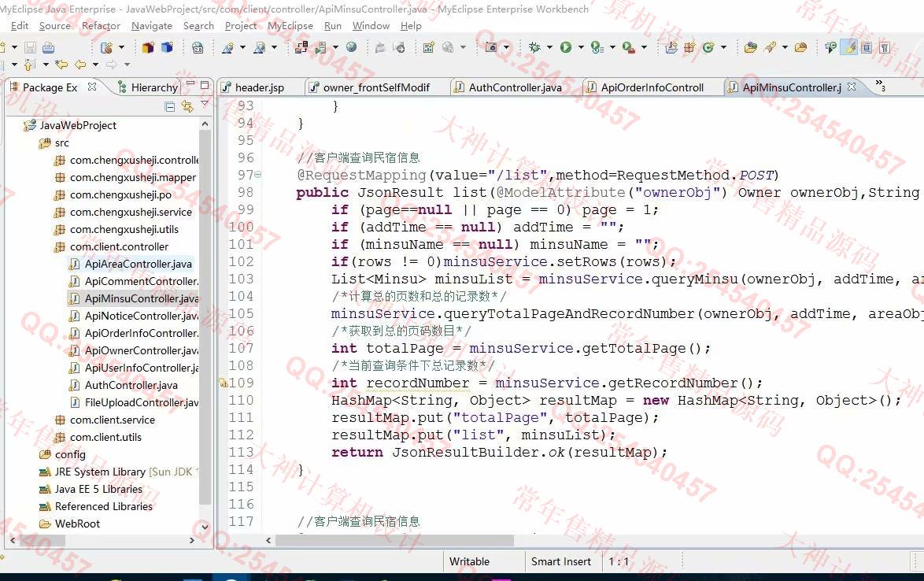
Task: Click the Save floppy disk icon
Action: click(31, 48)
